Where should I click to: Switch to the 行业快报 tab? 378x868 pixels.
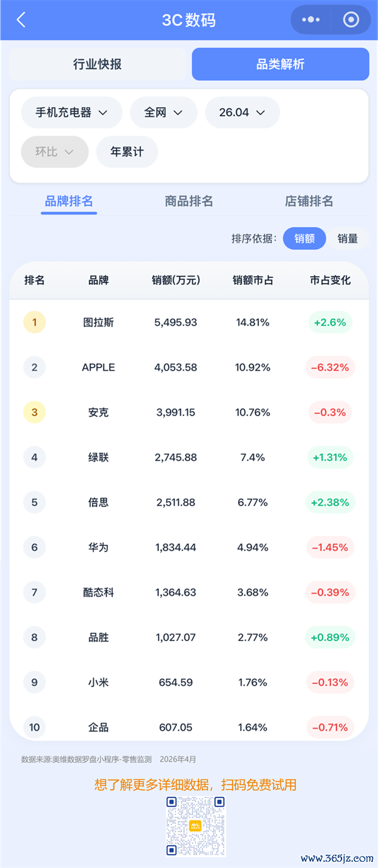[x=98, y=64]
